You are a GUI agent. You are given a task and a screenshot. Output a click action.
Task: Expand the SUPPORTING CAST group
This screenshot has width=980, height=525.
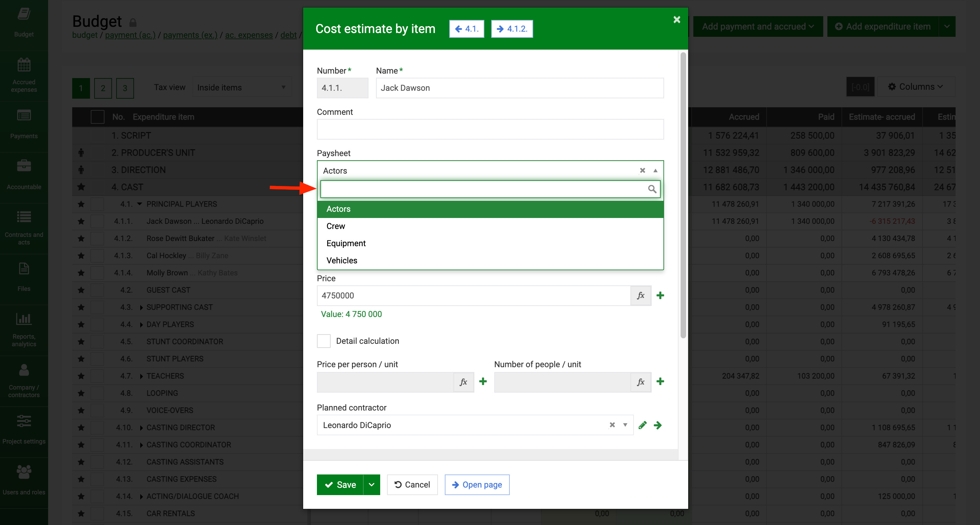click(x=141, y=307)
